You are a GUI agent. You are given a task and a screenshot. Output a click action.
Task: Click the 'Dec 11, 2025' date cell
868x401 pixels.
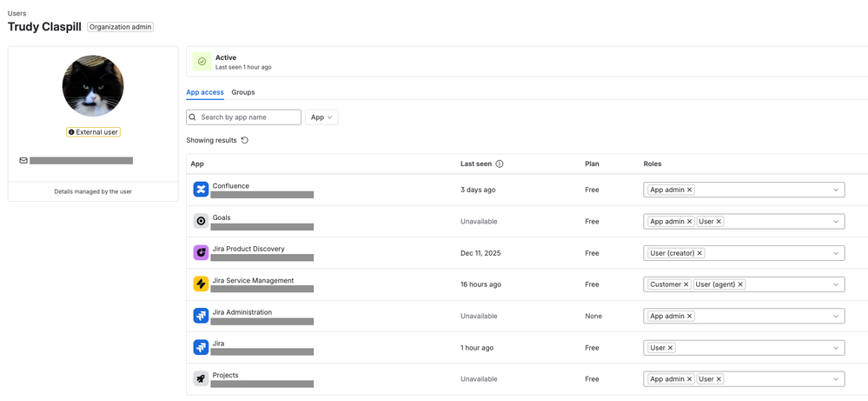pos(480,252)
